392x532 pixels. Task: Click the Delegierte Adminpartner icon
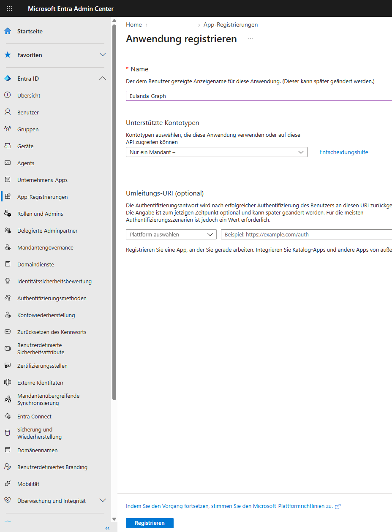pos(8,231)
